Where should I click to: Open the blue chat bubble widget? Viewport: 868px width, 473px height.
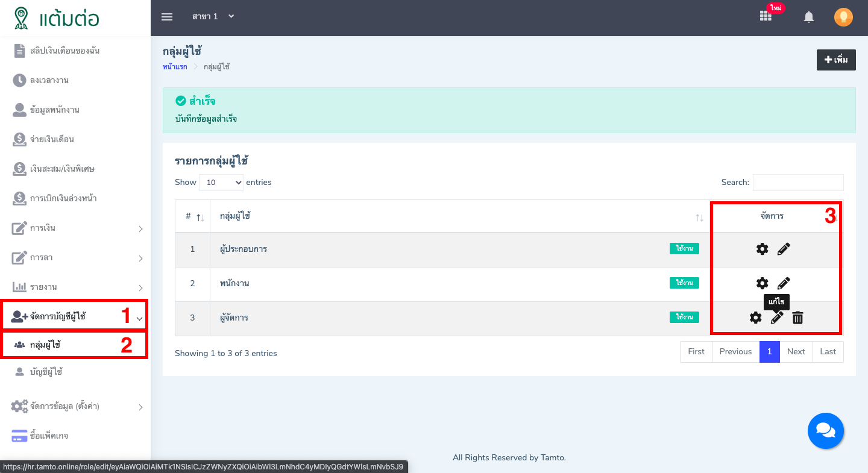(825, 431)
